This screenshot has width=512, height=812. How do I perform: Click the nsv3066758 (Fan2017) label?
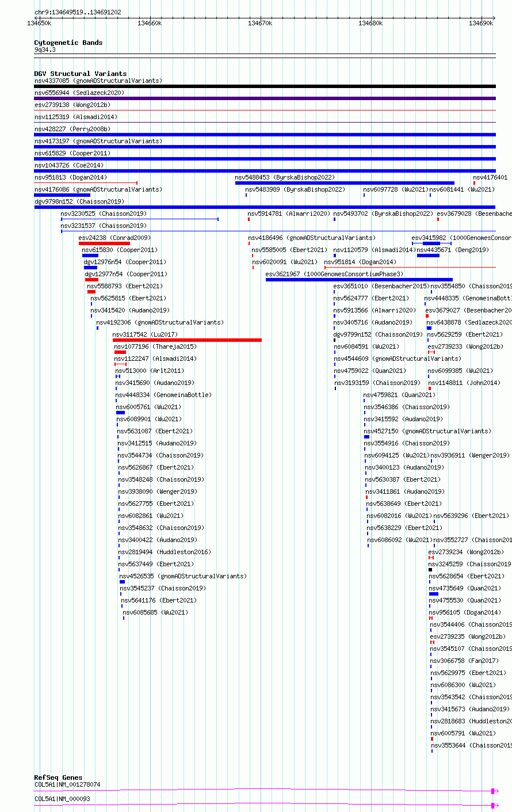pyautogui.click(x=464, y=661)
